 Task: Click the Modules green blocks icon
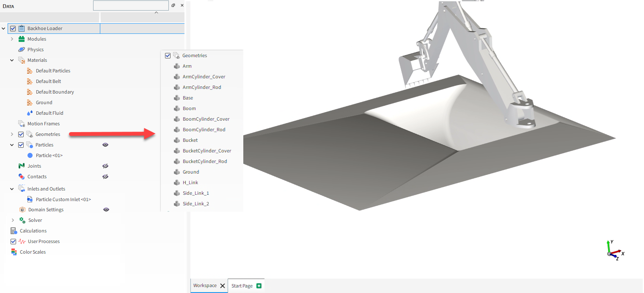click(x=22, y=39)
